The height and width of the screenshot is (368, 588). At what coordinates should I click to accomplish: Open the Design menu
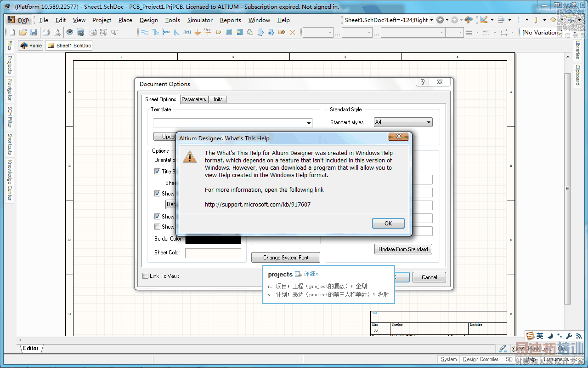click(149, 20)
